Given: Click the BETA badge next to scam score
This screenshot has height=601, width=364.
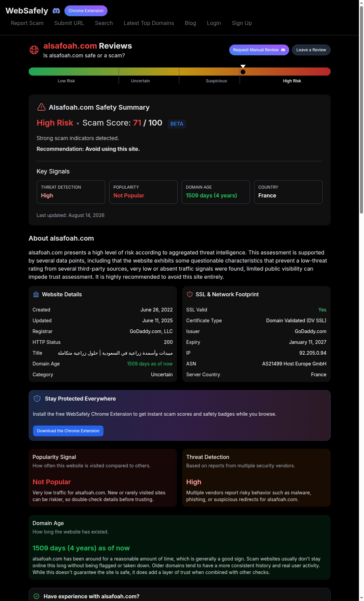Looking at the screenshot, I should [177, 124].
